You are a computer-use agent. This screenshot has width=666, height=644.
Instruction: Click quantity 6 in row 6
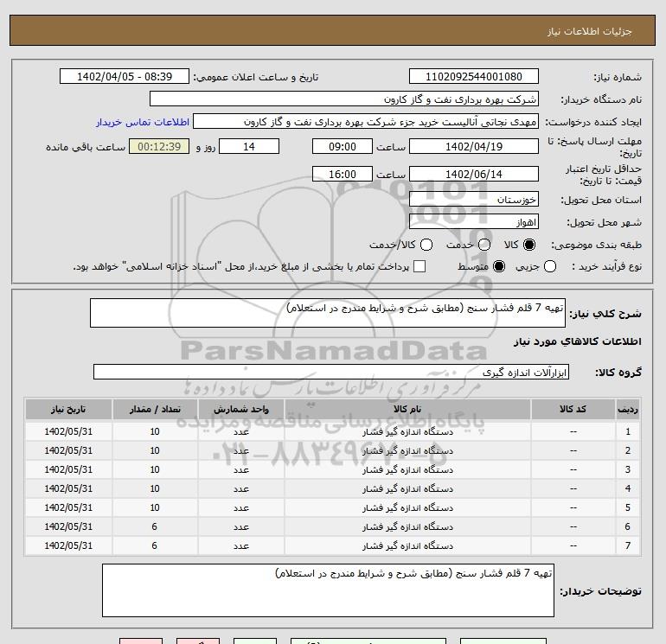154,526
